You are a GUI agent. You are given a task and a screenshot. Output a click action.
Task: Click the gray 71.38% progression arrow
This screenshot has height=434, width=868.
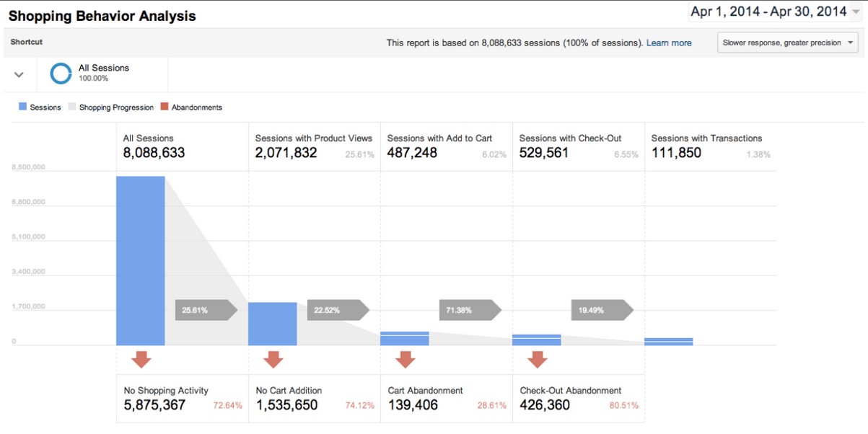coord(471,310)
